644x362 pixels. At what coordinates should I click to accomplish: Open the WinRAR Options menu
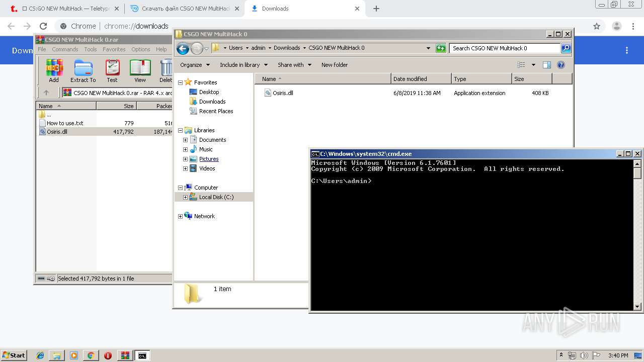point(141,49)
